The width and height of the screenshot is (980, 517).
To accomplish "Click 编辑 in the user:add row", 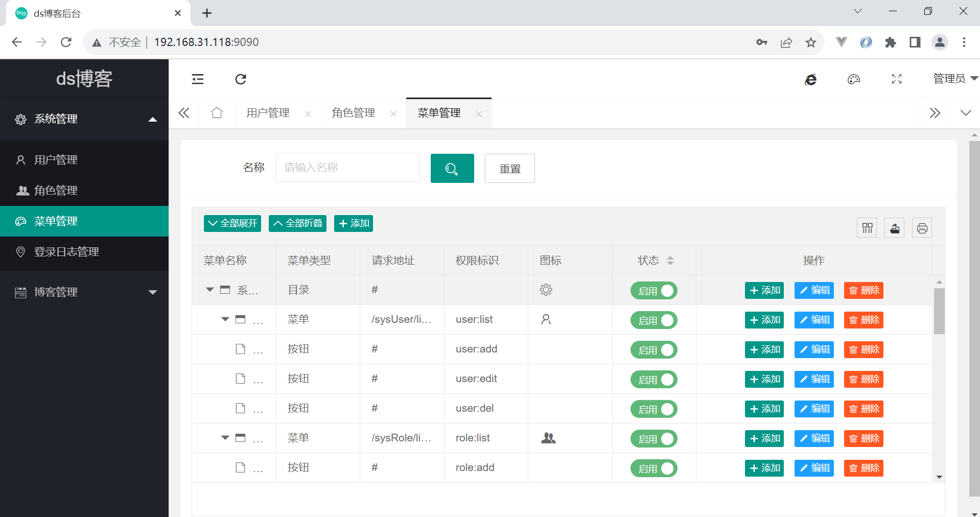I will 814,349.
